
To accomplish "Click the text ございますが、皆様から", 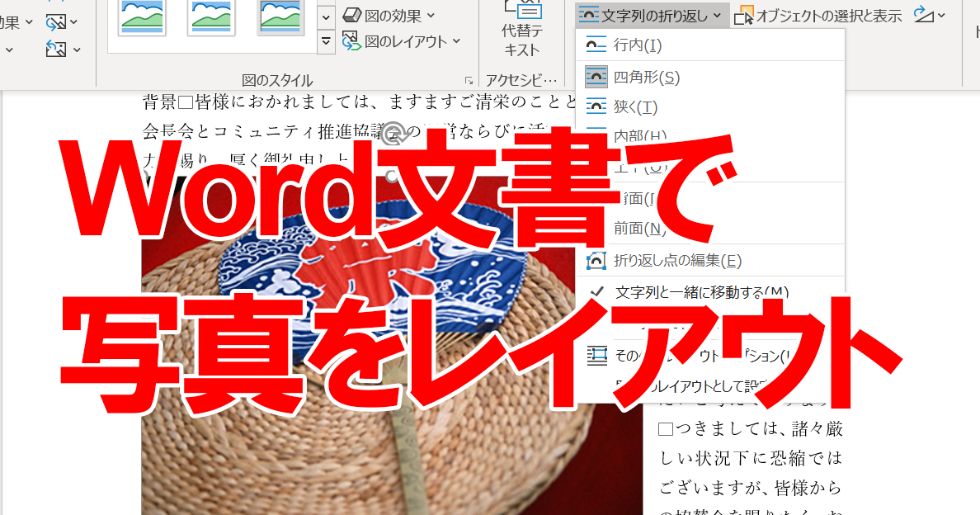I will click(x=751, y=488).
